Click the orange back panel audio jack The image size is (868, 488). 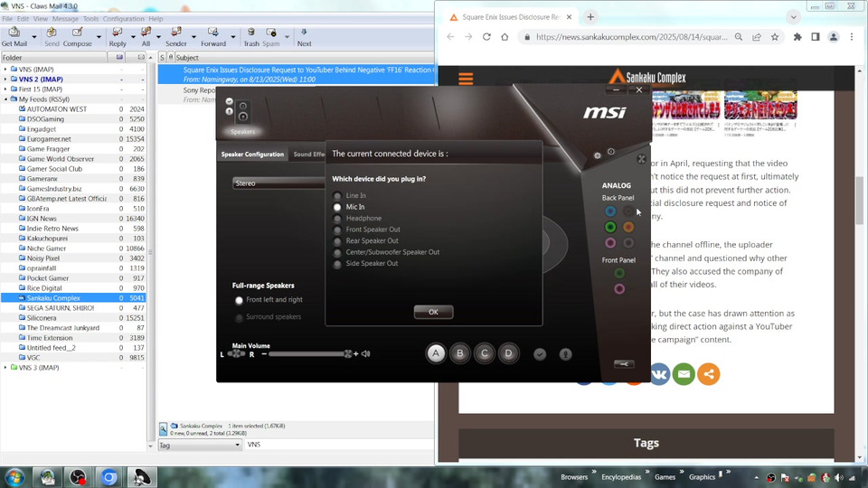point(628,227)
